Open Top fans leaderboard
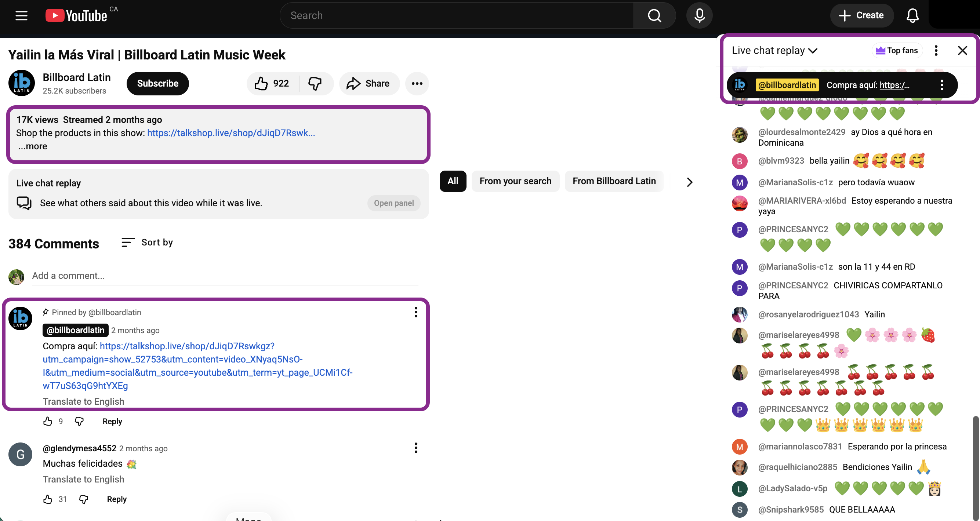Image resolution: width=980 pixels, height=521 pixels. (x=897, y=51)
